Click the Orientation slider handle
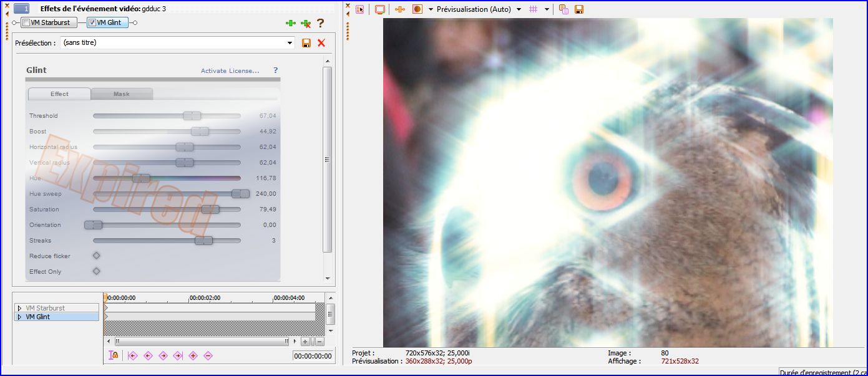Image resolution: width=868 pixels, height=376 pixels. (x=93, y=224)
